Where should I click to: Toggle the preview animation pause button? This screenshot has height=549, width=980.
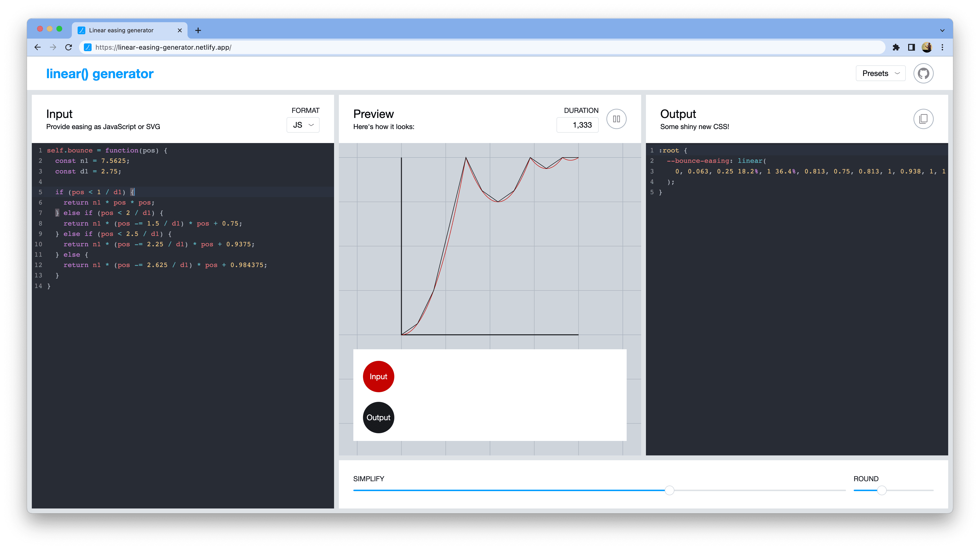(617, 119)
